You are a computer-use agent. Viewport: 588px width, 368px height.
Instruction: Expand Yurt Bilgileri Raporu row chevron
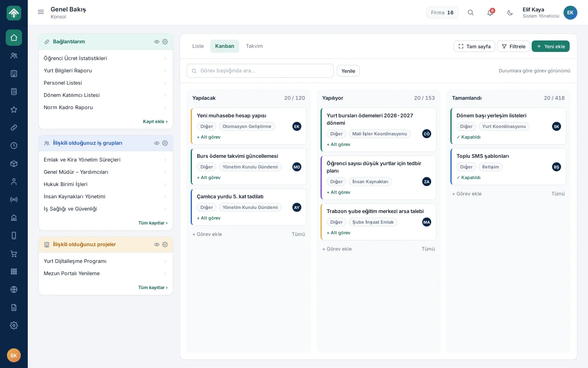pyautogui.click(x=165, y=71)
